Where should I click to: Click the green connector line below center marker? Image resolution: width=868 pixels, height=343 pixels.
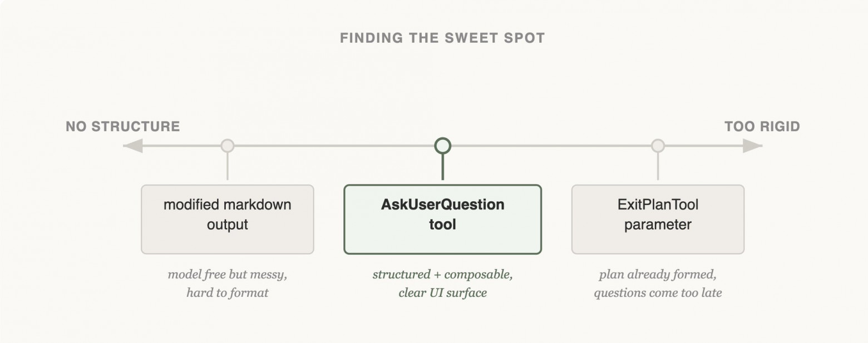click(x=442, y=167)
